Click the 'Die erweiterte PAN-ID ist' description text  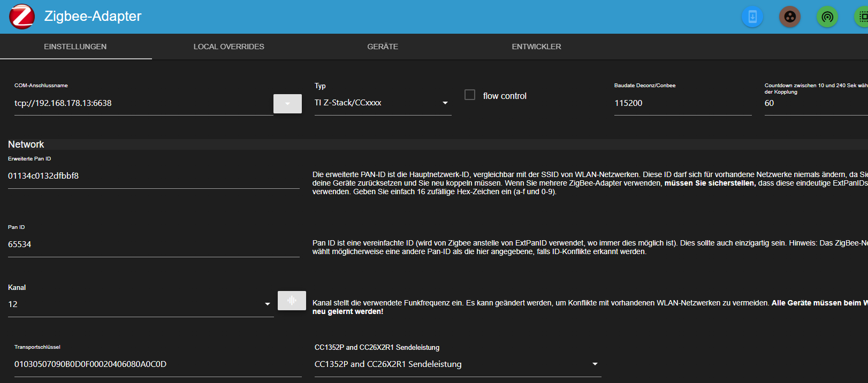click(590, 183)
